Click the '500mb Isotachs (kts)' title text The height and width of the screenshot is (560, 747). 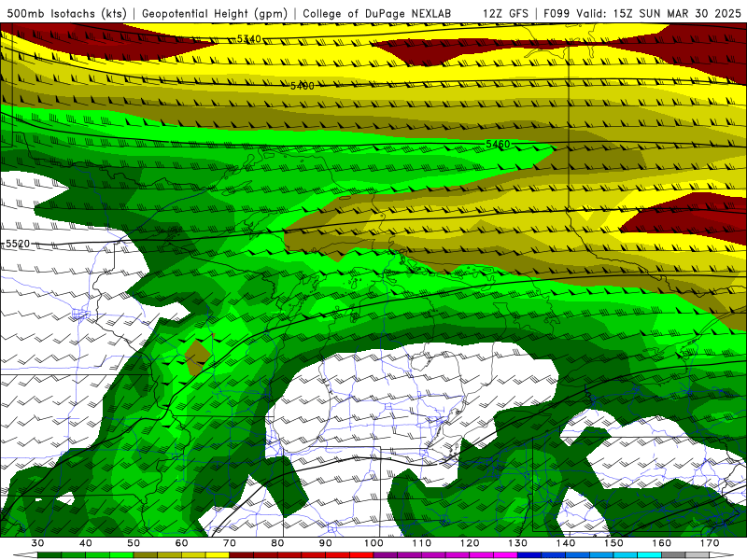tap(66, 13)
